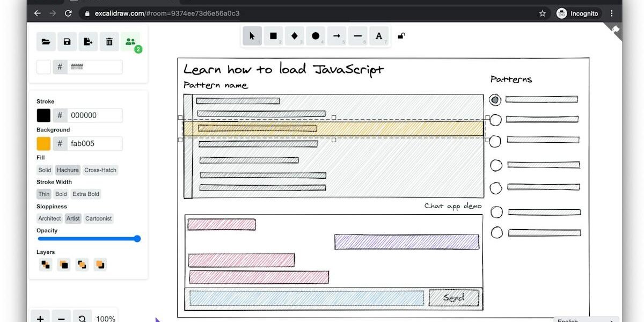Reload the Excalidraw page

(68, 13)
